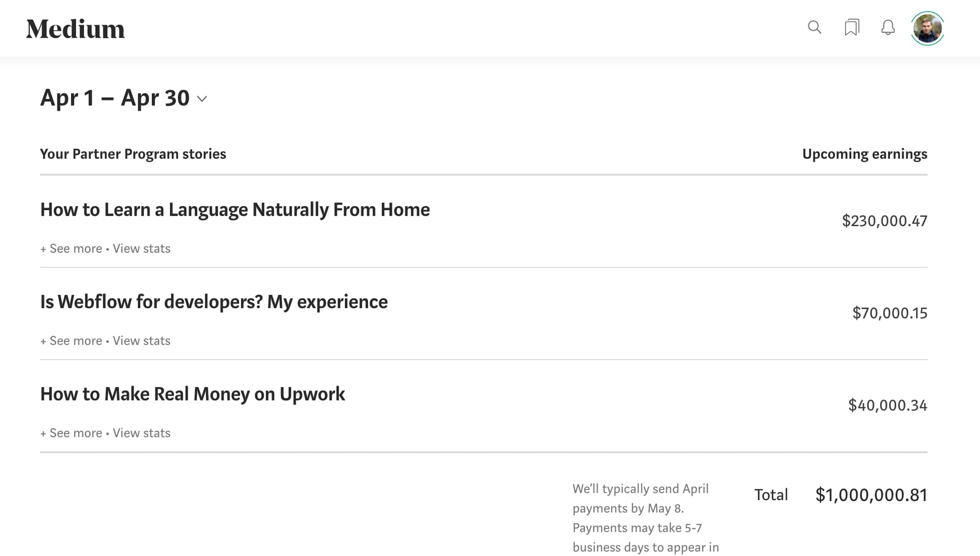This screenshot has height=556, width=980.
Task: Open the profile avatar menu
Action: click(927, 28)
